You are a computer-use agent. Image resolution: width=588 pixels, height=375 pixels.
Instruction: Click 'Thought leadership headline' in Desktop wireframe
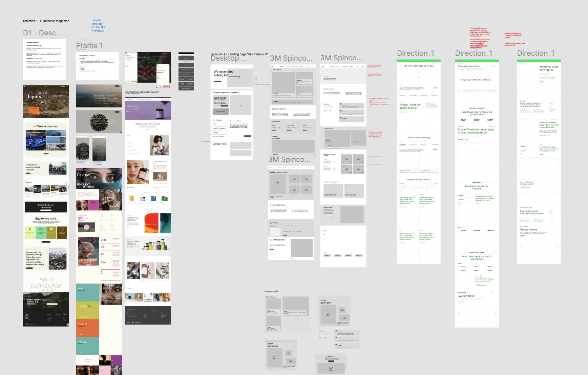pyautogui.click(x=225, y=92)
